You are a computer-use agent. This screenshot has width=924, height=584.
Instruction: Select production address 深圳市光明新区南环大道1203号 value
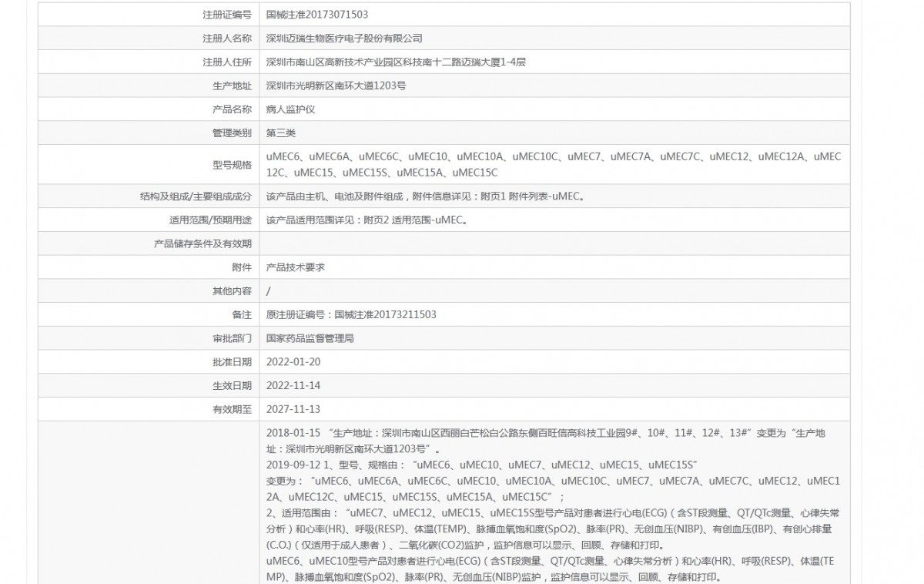[x=336, y=86]
